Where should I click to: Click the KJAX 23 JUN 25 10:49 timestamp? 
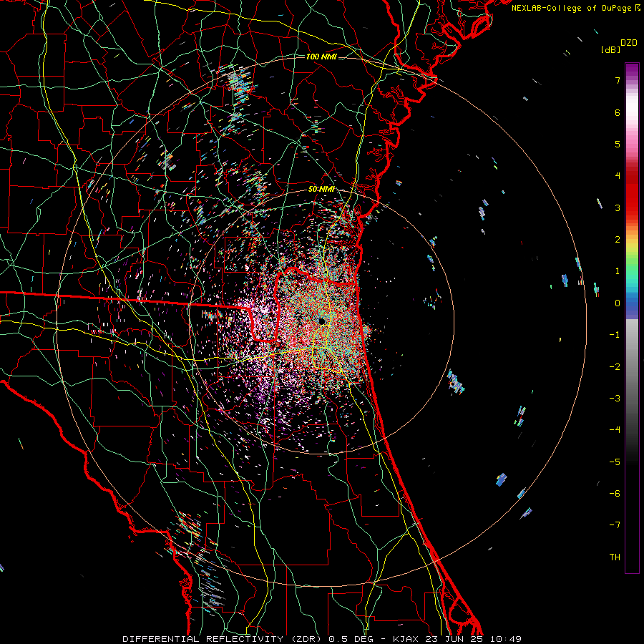[457, 639]
